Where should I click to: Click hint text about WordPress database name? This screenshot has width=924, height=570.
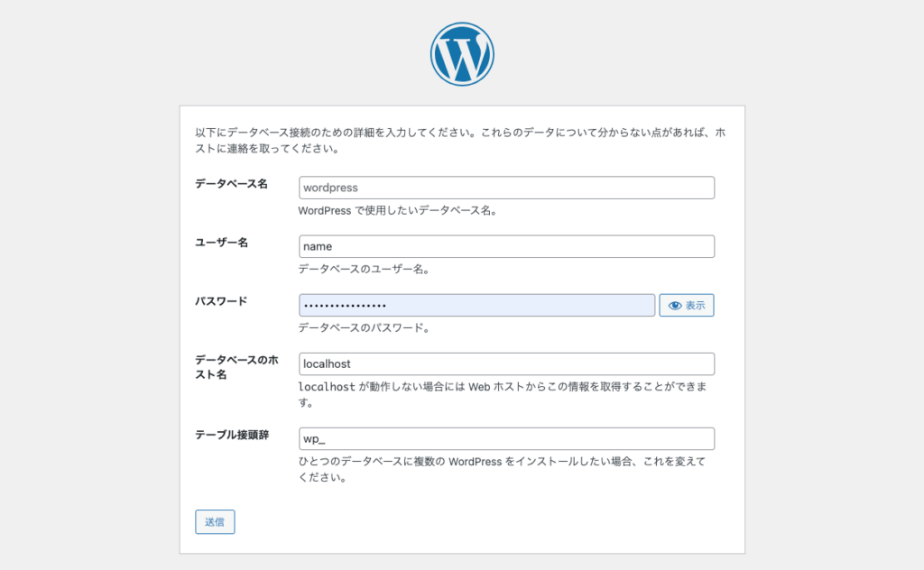pos(399,210)
